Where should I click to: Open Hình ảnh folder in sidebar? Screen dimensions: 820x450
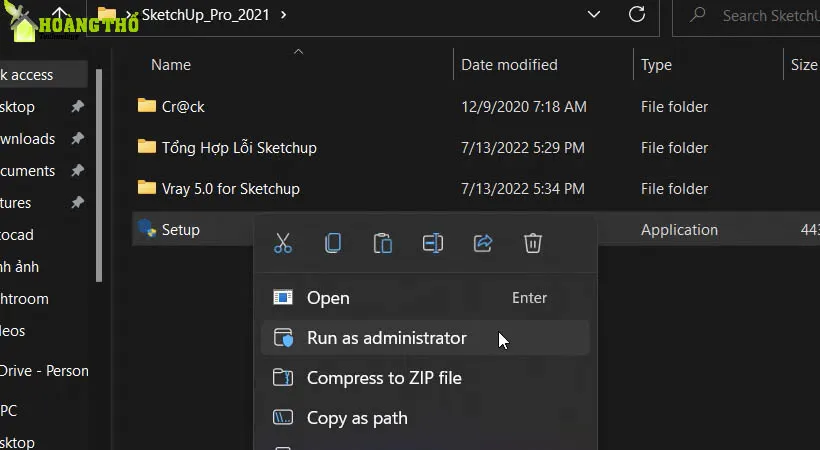[19, 267]
